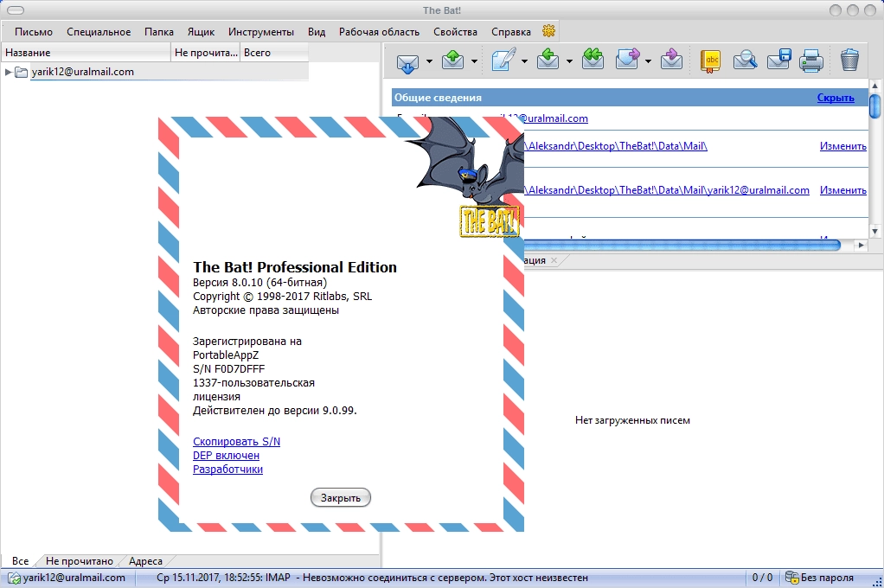Create a new message with pen icon
884x588 pixels.
point(503,61)
